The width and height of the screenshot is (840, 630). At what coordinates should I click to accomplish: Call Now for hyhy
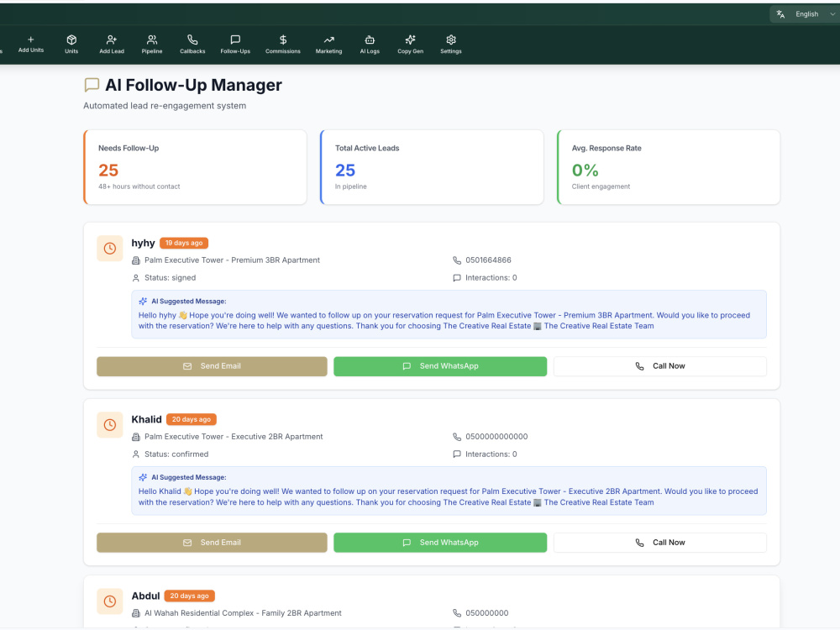660,366
